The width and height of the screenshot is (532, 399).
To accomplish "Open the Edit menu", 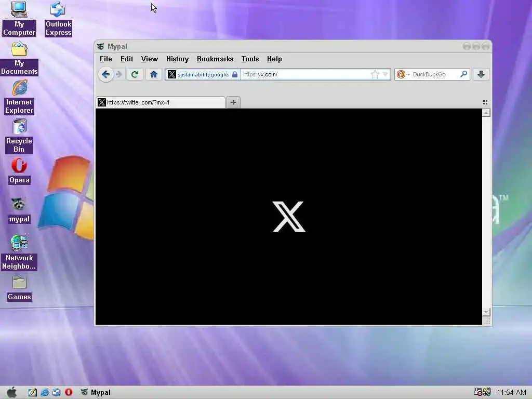I will [127, 59].
